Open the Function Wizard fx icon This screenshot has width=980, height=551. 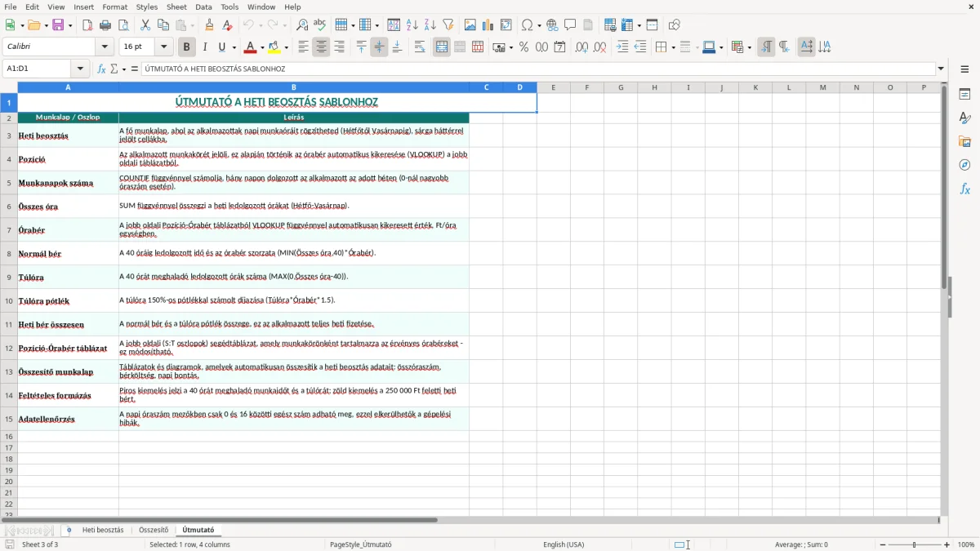[x=101, y=69]
